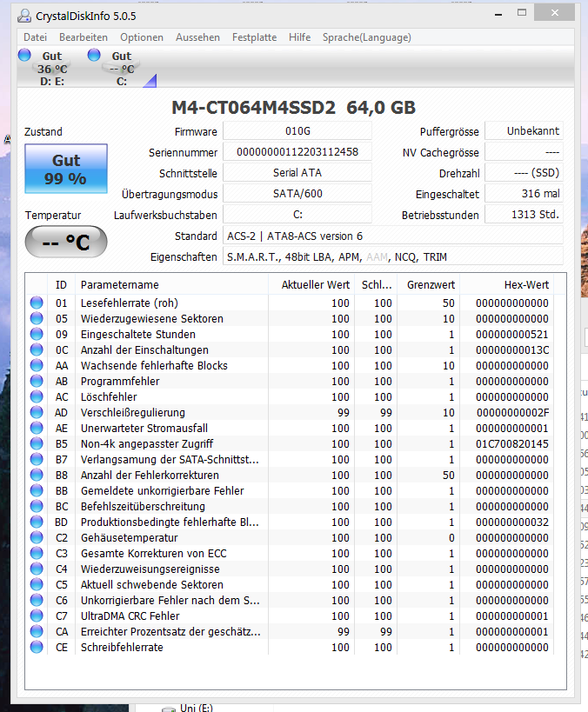Click the Übertragungsmodus field SATA/600

(297, 194)
